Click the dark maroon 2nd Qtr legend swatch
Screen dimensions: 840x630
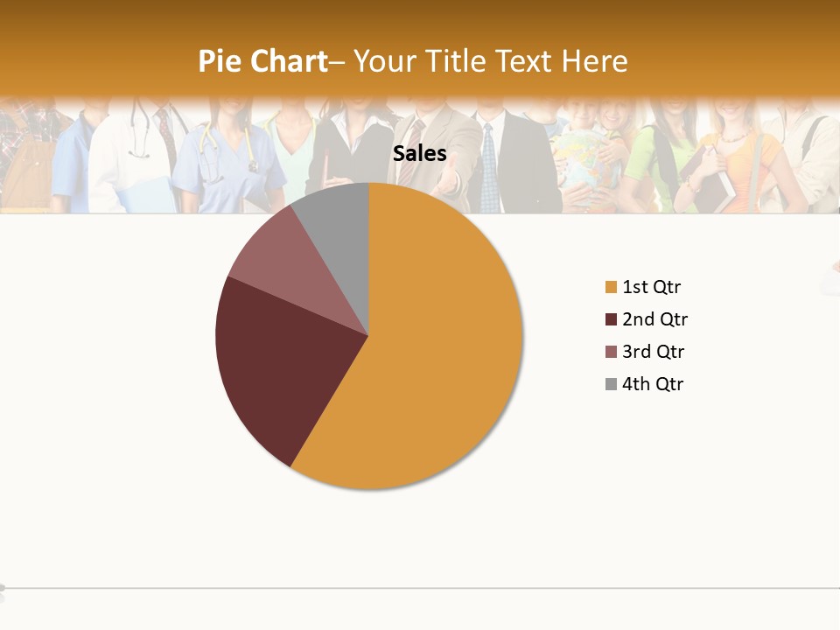pyautogui.click(x=611, y=319)
